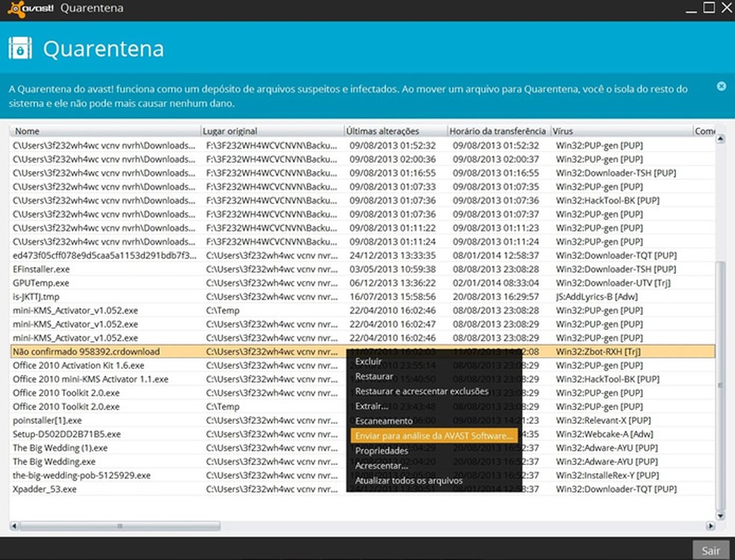The height and width of the screenshot is (560, 735).
Task: Sort by the Nome column header
Action: pos(106,131)
